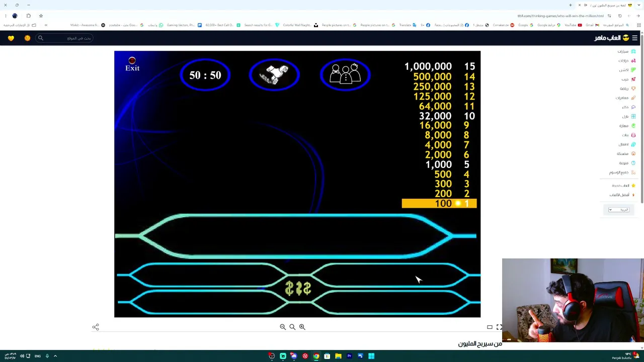Open رياضة (sports) games category

coord(627,88)
